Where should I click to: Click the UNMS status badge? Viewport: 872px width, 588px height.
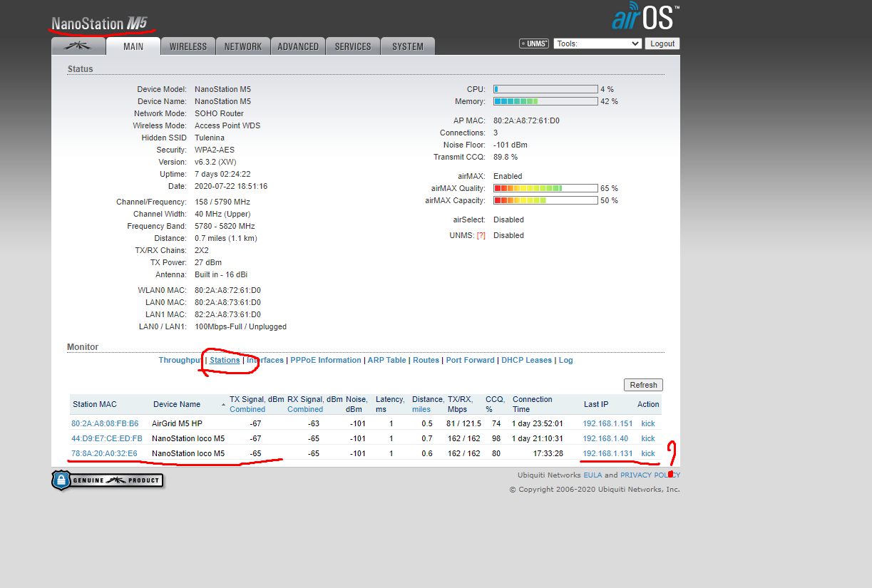[x=534, y=43]
